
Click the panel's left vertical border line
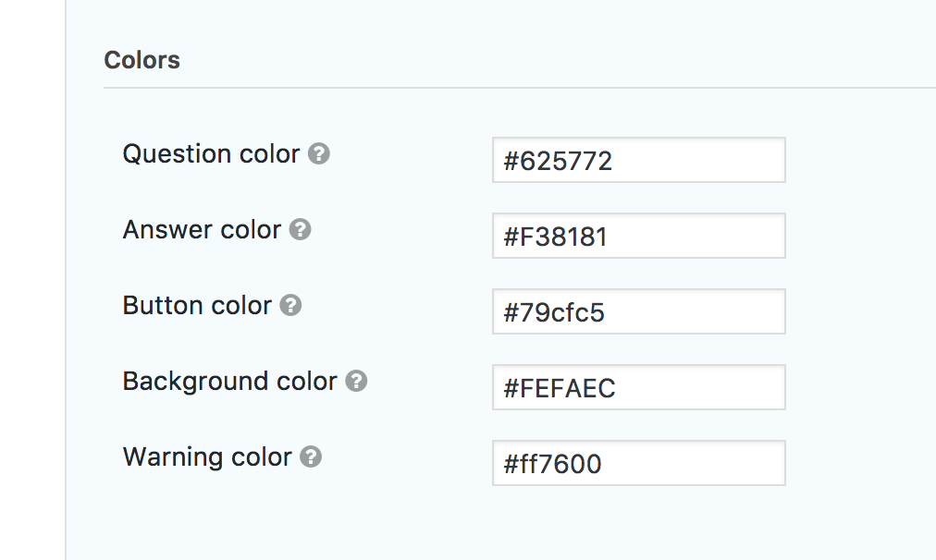point(67,277)
